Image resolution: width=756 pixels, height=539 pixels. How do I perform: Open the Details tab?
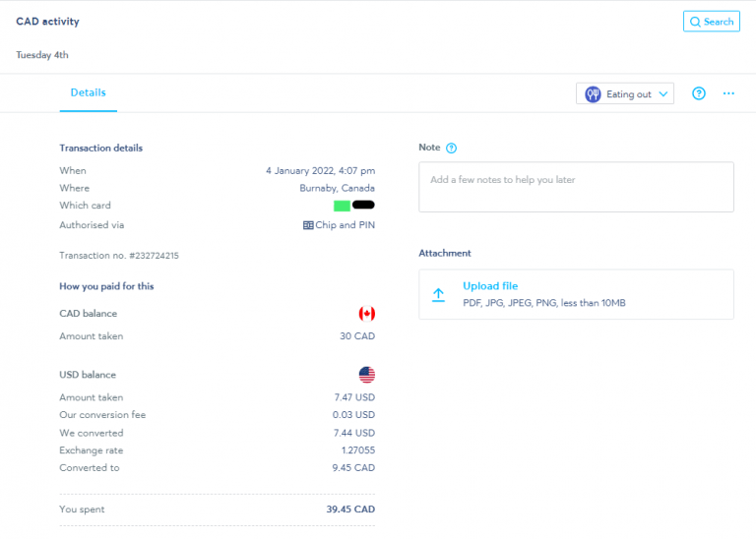click(88, 92)
